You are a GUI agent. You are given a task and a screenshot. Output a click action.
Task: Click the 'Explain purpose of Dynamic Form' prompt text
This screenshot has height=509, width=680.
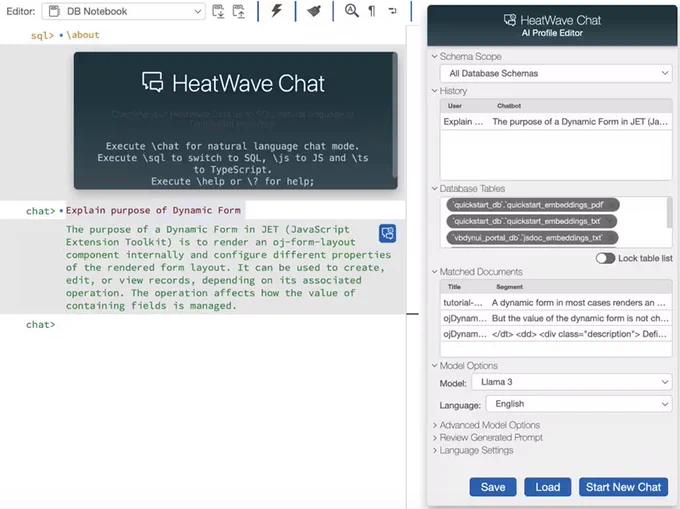[x=153, y=210]
